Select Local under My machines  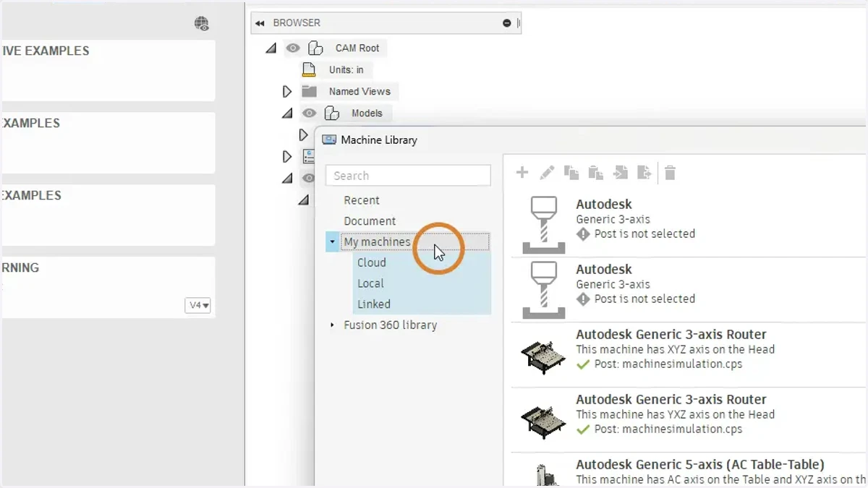tap(370, 283)
